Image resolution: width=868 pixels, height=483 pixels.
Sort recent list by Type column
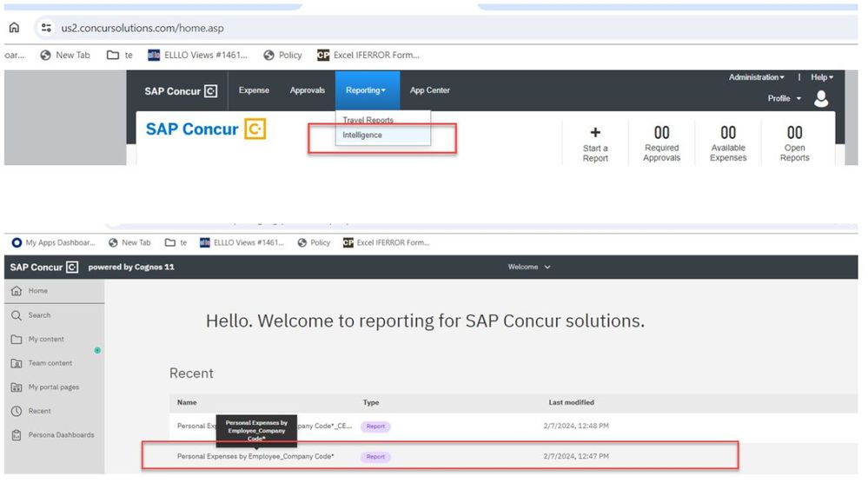(371, 402)
